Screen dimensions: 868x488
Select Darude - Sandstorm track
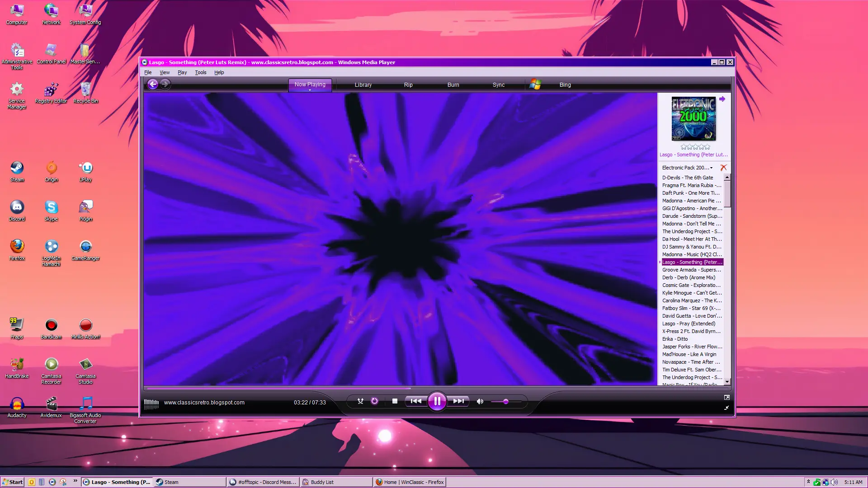692,216
